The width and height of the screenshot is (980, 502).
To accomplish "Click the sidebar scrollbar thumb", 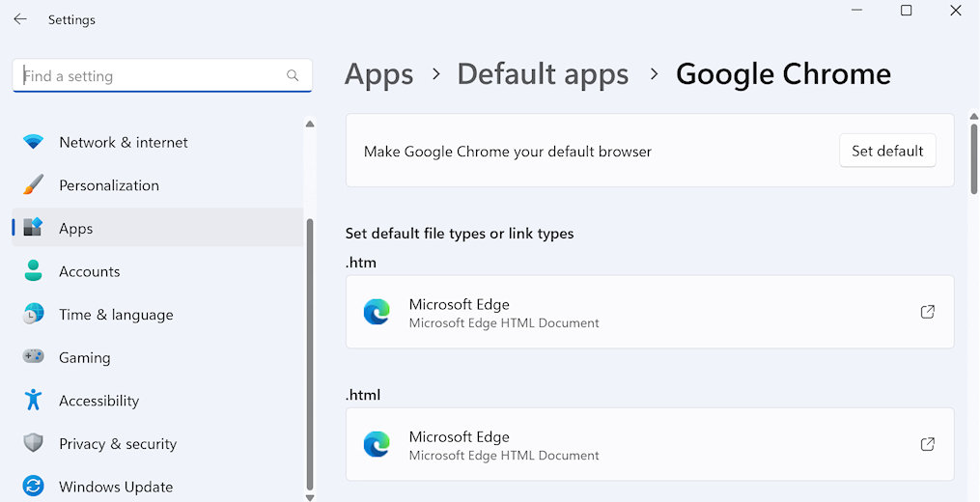I will [x=310, y=354].
